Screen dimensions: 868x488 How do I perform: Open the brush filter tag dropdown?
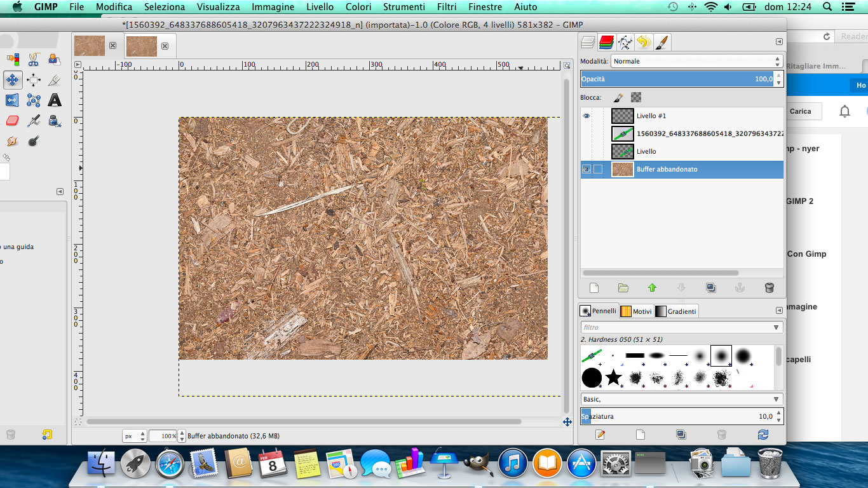pyautogui.click(x=776, y=327)
